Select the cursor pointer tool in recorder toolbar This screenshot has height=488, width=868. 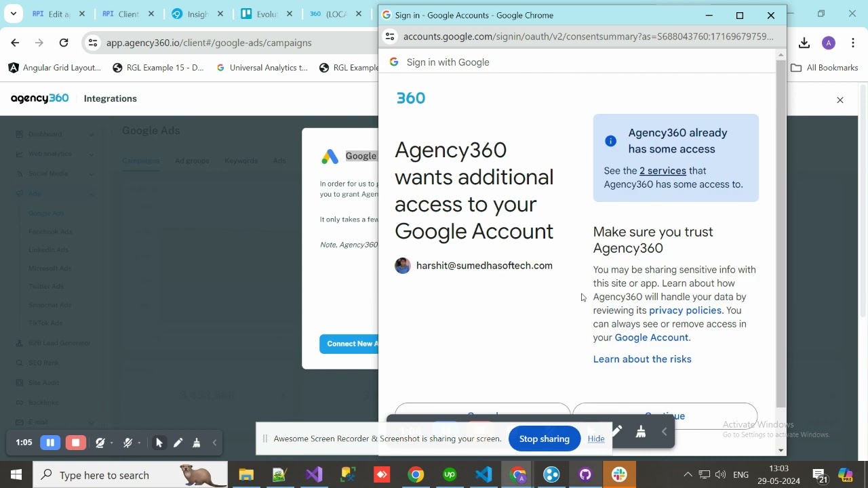pyautogui.click(x=159, y=443)
